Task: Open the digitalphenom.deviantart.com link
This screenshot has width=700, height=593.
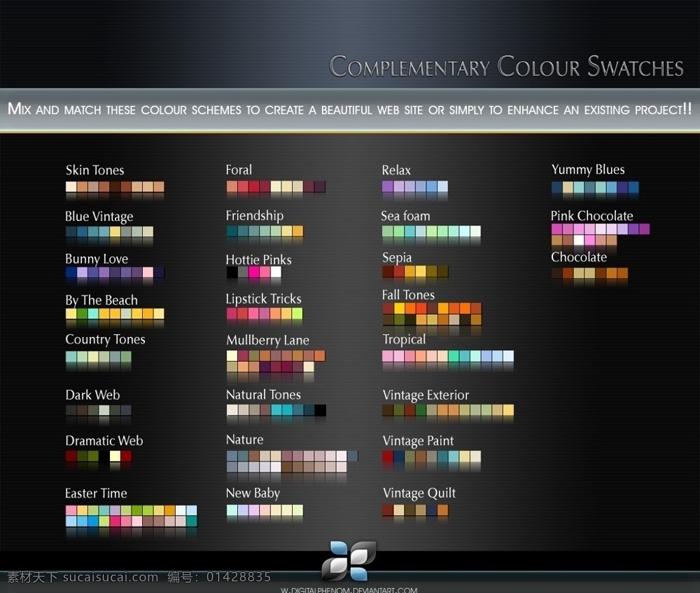Action: pyautogui.click(x=349, y=590)
